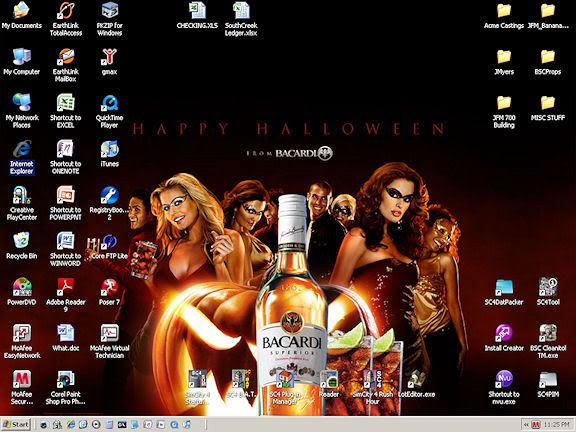Launch Windows Media Player from Quick Launch
Image resolution: width=576 pixels, height=432 pixels.
pos(96,425)
